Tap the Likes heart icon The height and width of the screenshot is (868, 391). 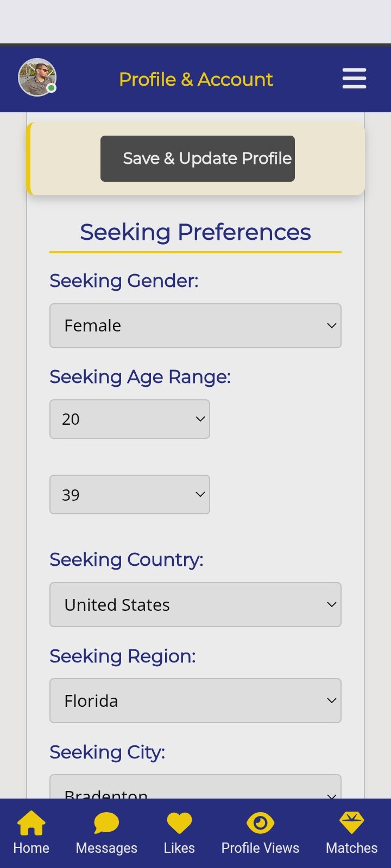179,823
